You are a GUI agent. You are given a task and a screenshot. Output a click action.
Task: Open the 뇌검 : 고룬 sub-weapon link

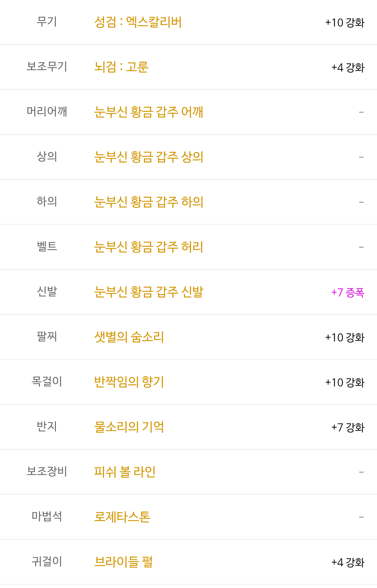click(x=121, y=67)
